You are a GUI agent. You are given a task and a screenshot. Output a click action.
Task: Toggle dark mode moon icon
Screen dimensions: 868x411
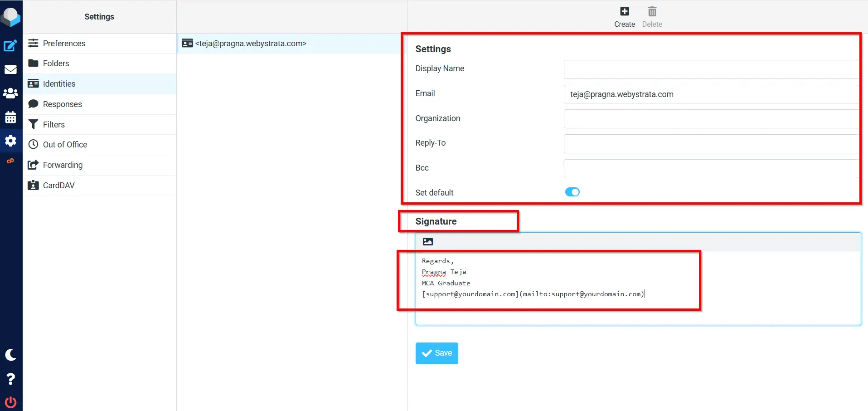click(10, 355)
